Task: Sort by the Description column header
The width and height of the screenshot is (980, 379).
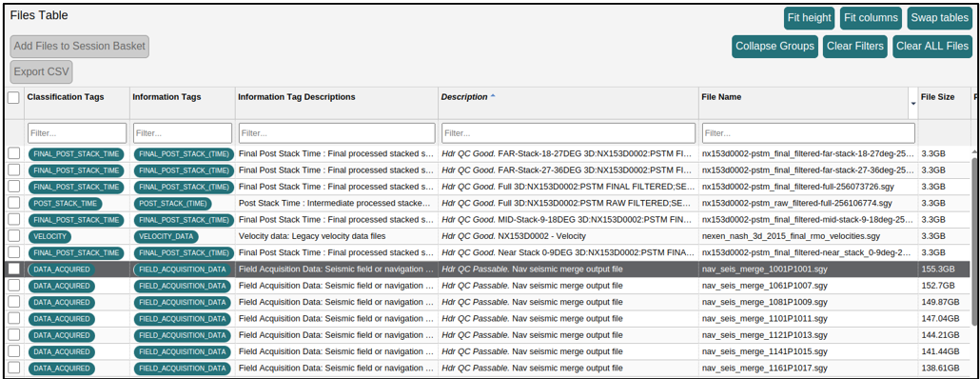Action: [x=463, y=97]
